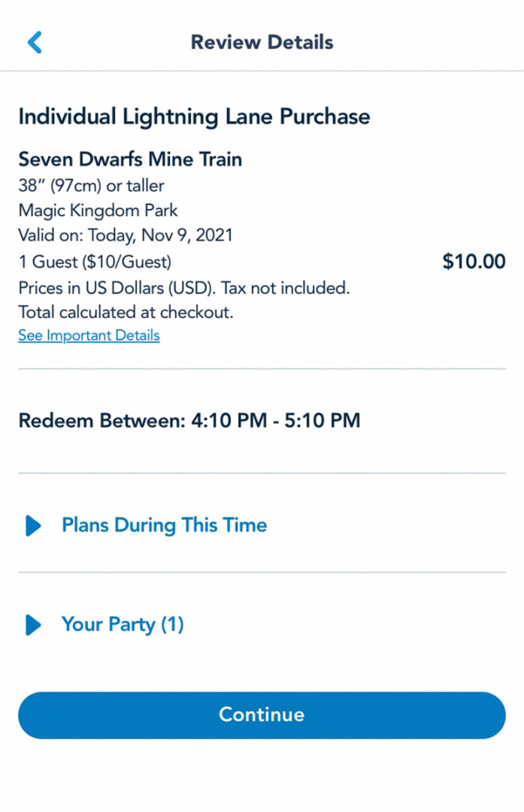Viewport: 524px width, 812px height.
Task: Select Your Party (1) to view guests
Action: pyautogui.click(x=121, y=625)
